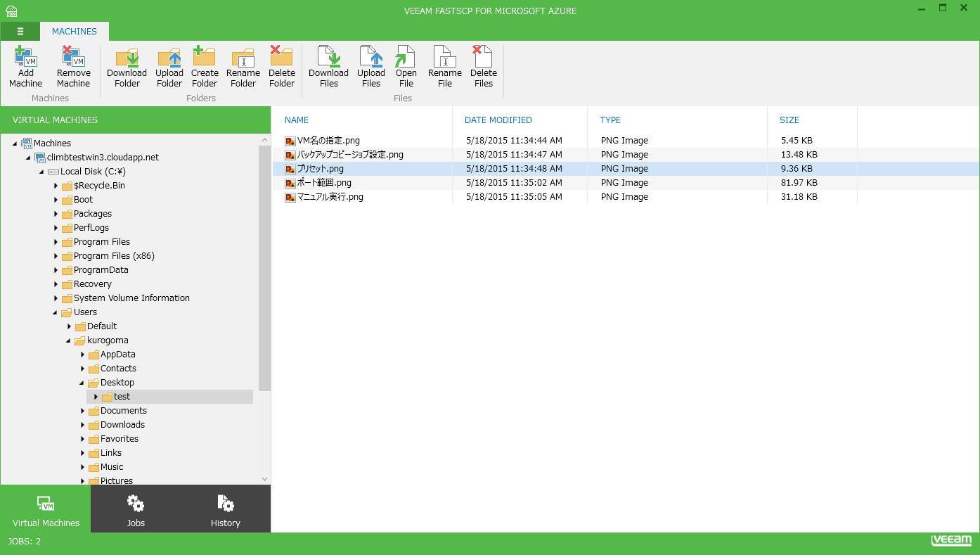Open the History view
Viewport: 980px width, 555px height.
tap(226, 509)
